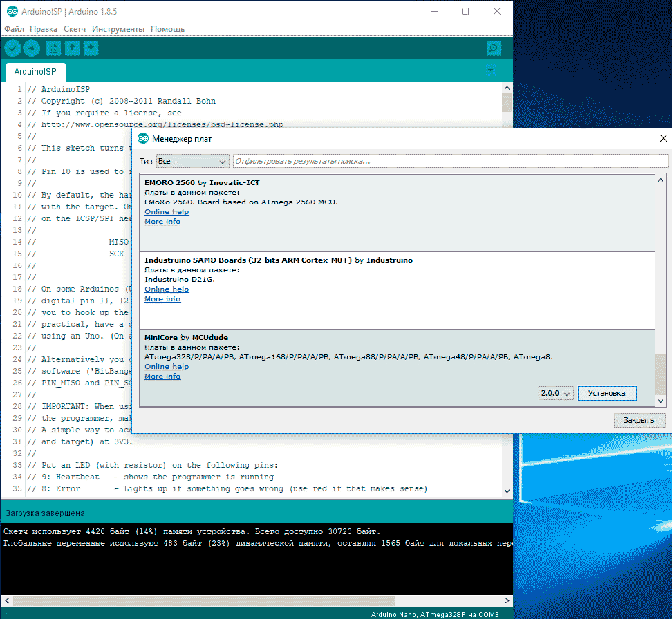
Task: Open MiniCore Online help link
Action: 167,367
